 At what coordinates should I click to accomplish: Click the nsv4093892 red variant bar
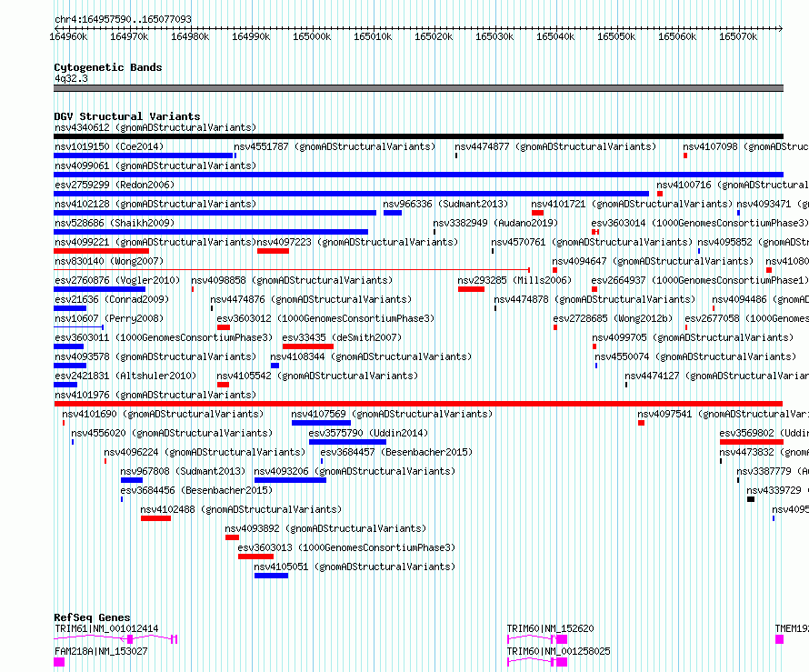(x=232, y=537)
